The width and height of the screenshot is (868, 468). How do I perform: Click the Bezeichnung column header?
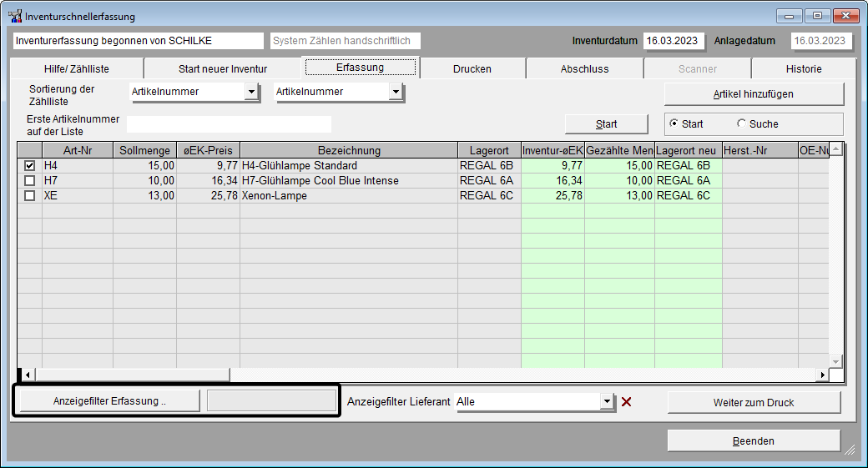click(350, 150)
